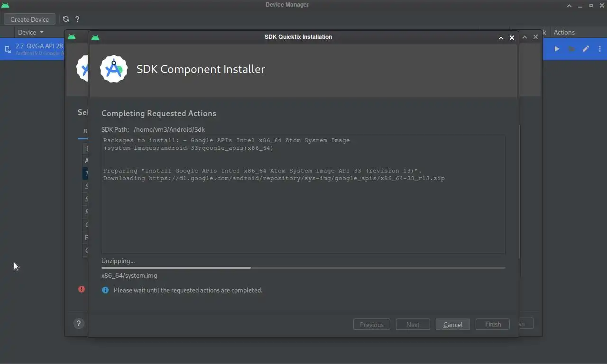Click the Finish button in SDK installer
The height and width of the screenshot is (364, 607).
pos(493,324)
